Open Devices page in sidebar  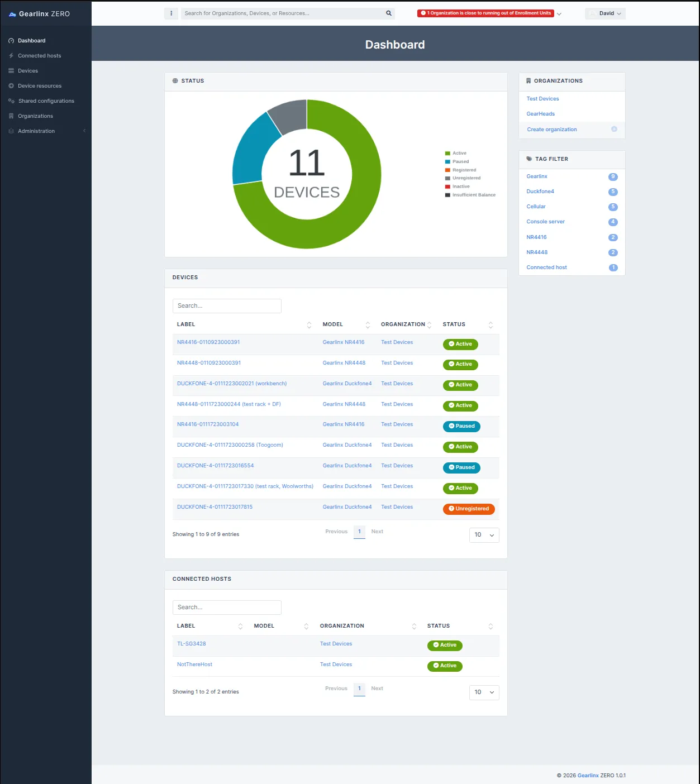tap(28, 71)
